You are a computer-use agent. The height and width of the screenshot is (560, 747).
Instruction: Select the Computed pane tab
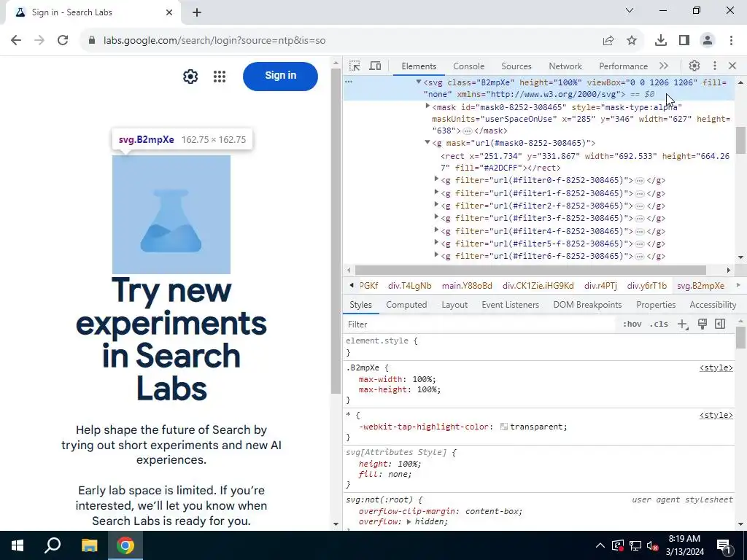click(x=406, y=305)
